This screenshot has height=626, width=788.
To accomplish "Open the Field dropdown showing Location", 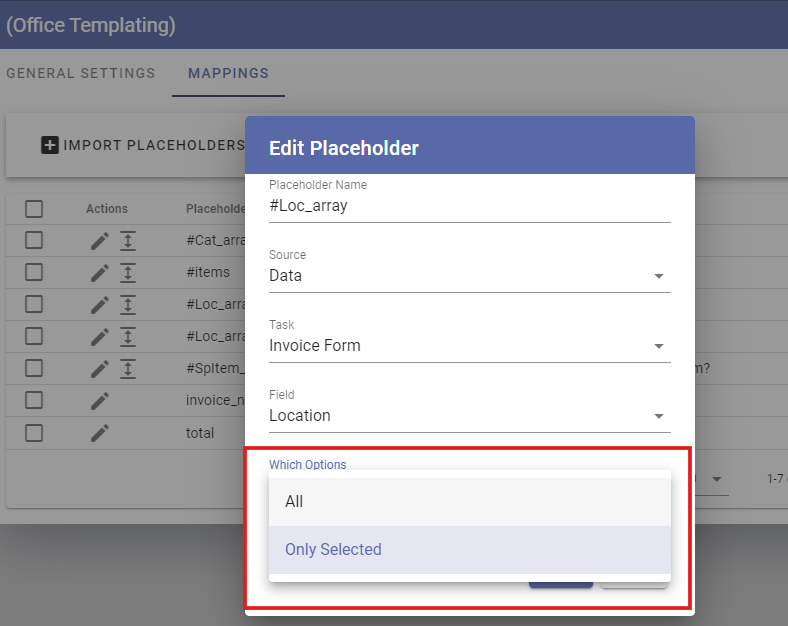I will (469, 415).
